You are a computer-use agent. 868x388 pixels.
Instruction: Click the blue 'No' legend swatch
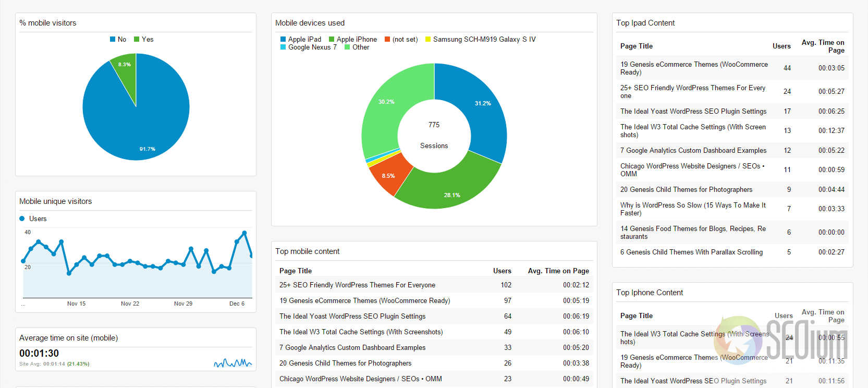(113, 39)
